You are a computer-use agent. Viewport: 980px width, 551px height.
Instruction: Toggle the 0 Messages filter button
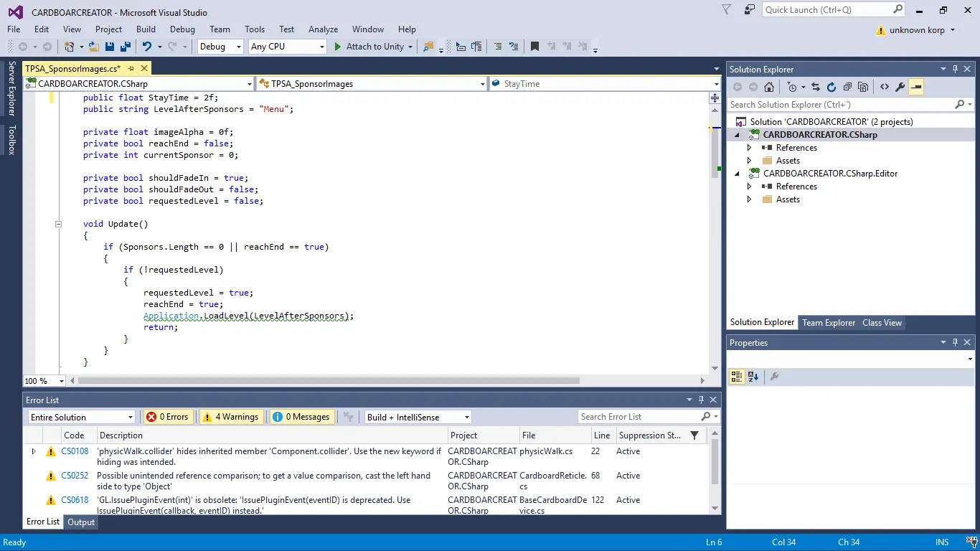click(x=301, y=417)
